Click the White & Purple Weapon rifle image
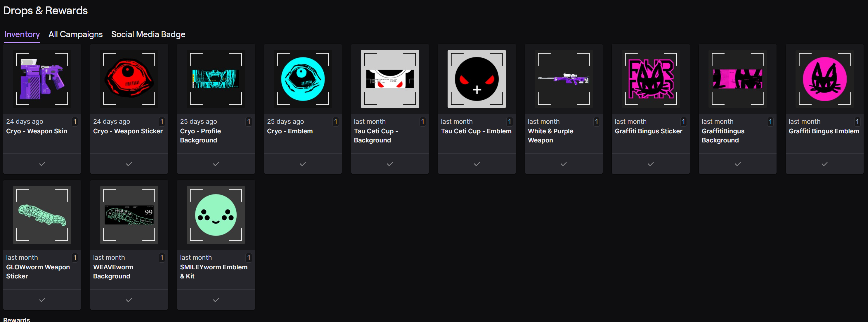This screenshot has width=868, height=322. coord(563,79)
